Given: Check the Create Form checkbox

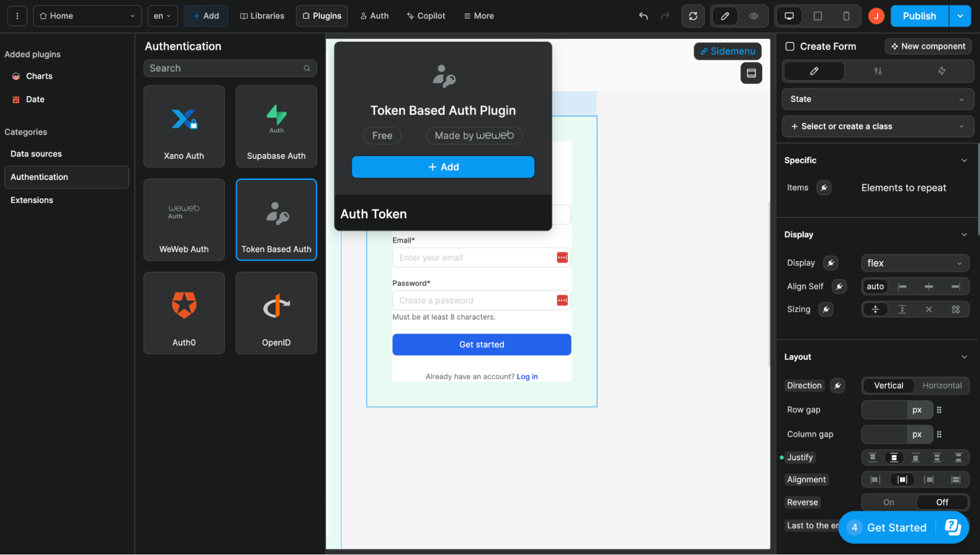Looking at the screenshot, I should 790,46.
